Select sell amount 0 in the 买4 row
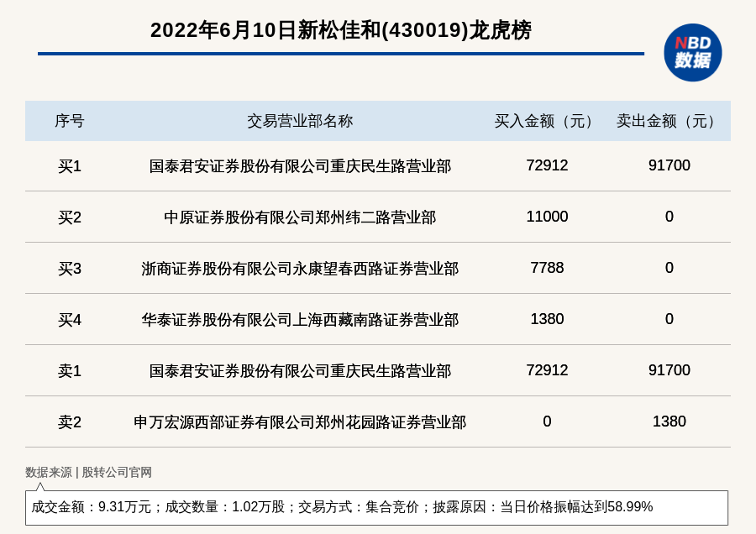 point(669,318)
